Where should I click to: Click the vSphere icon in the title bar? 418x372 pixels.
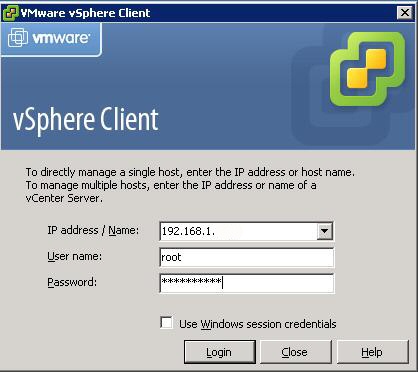coord(11,13)
